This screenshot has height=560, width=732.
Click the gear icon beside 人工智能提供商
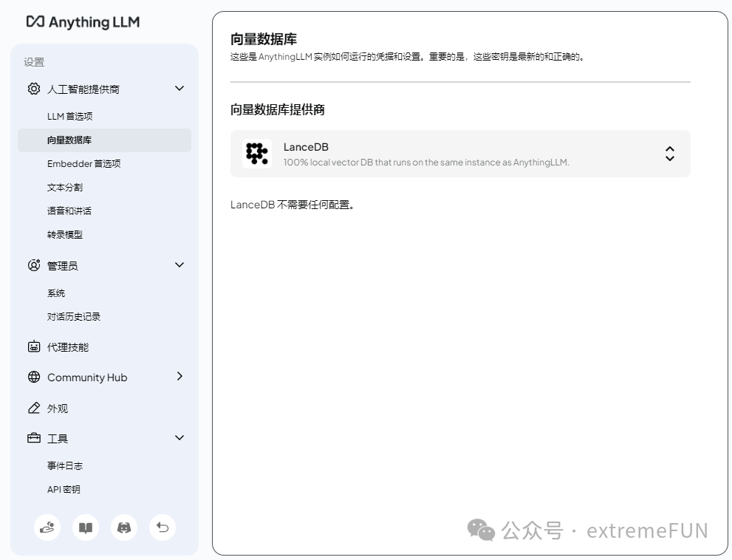coord(34,89)
